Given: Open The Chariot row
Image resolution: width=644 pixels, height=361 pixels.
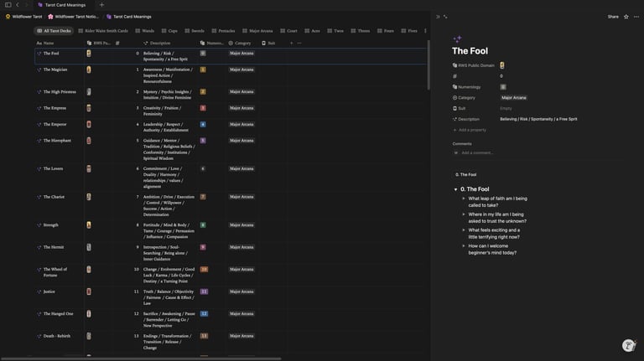Looking at the screenshot, I should [x=54, y=197].
